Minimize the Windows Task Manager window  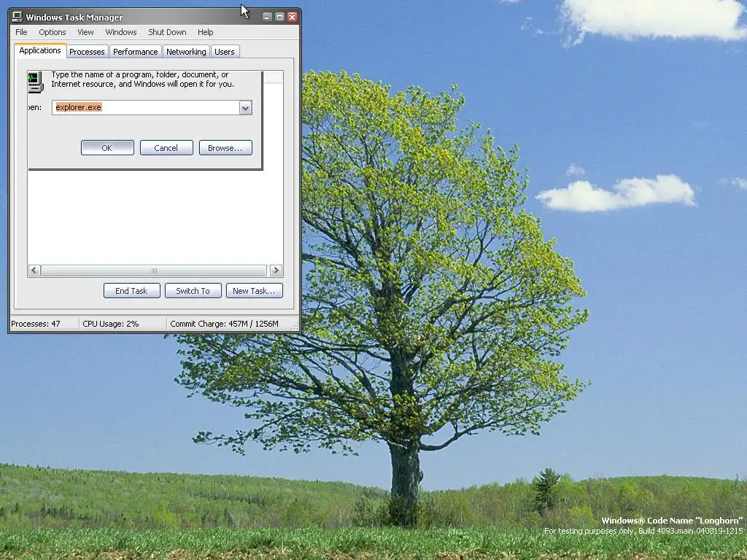[x=267, y=17]
